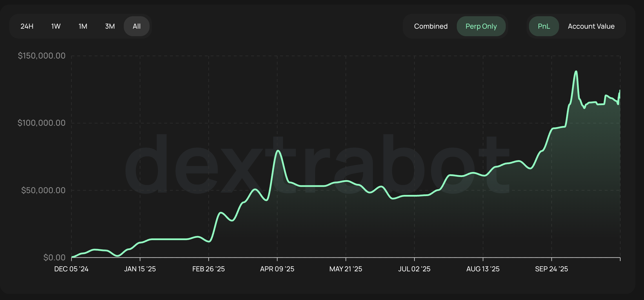Click the DEC 05 '24 axis label
The height and width of the screenshot is (300, 644).
[x=71, y=269]
